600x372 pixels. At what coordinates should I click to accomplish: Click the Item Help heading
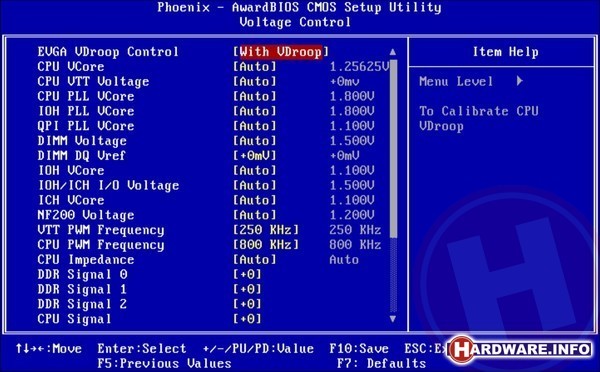point(505,52)
